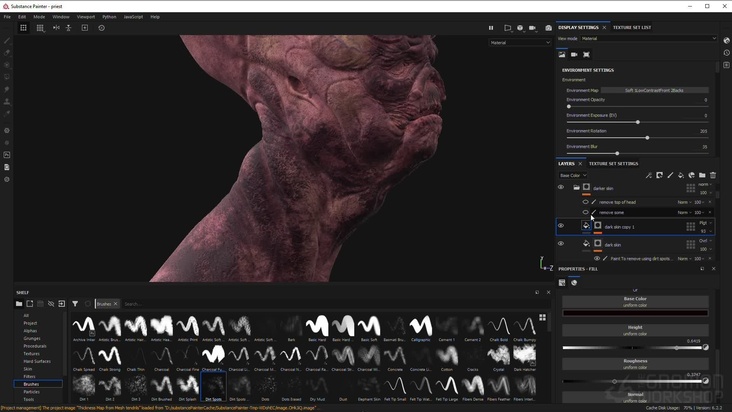Open the File menu
The height and width of the screenshot is (412, 732).
7,17
